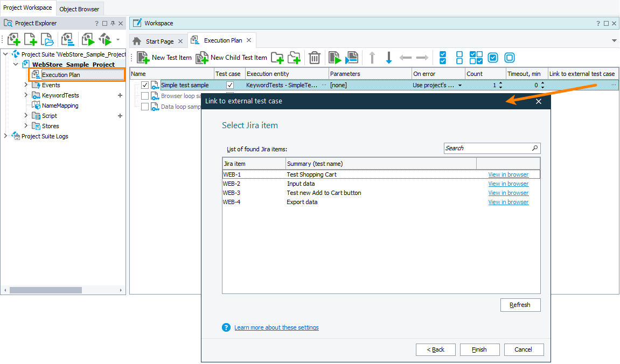Screen dimensions: 620x364
Task: Expand KeywordTests tree node
Action: [x=26, y=95]
